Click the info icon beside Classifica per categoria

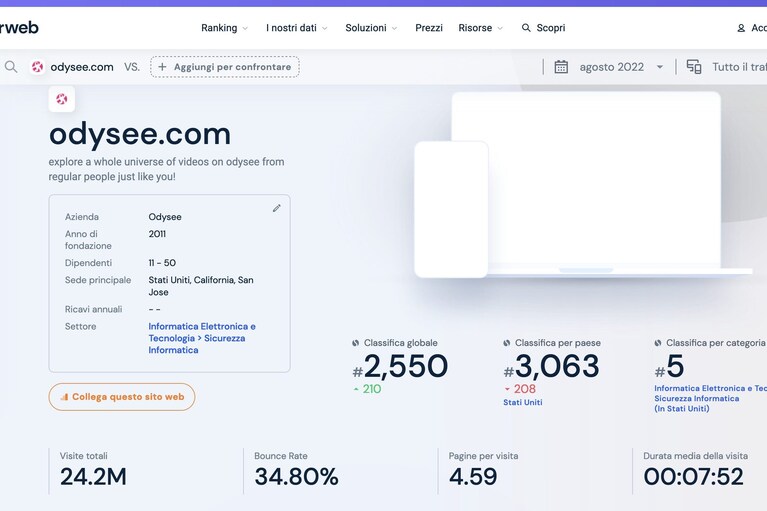658,343
